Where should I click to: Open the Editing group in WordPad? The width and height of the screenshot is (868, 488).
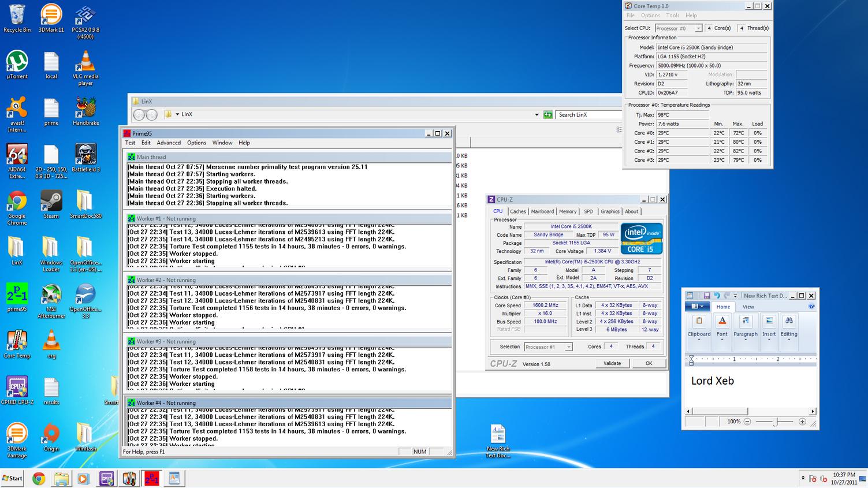pyautogui.click(x=789, y=332)
